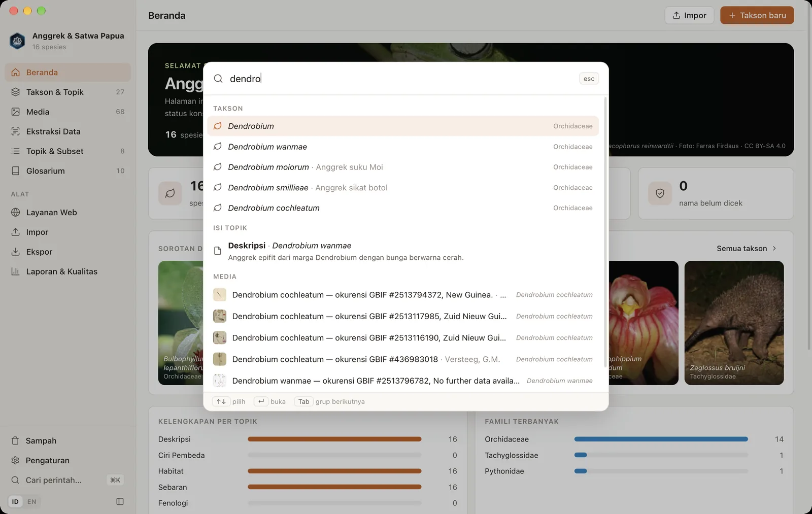Click the esc button in search
This screenshot has width=812, height=514.
[589, 79]
